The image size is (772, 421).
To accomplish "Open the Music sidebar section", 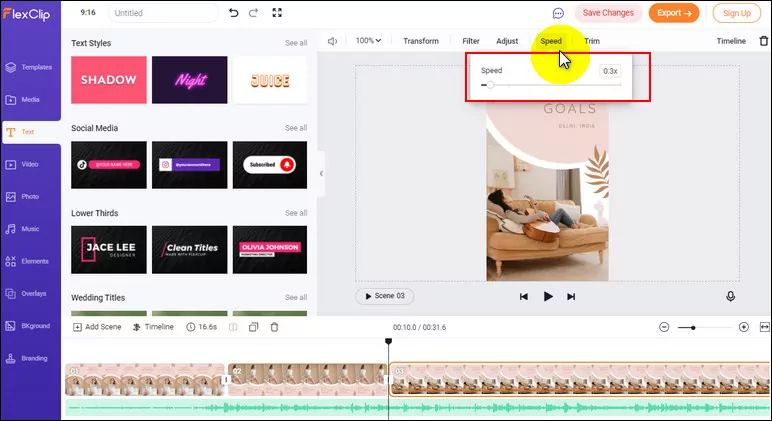I will 23,229.
